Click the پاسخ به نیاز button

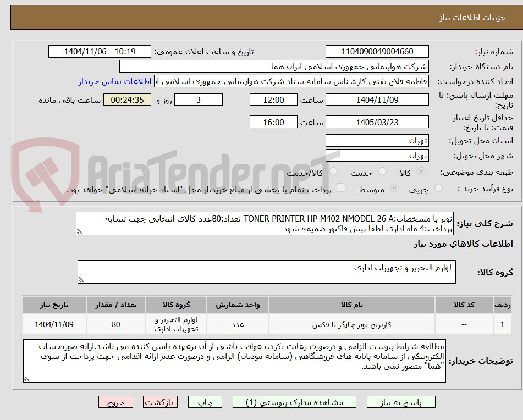tap(401, 402)
